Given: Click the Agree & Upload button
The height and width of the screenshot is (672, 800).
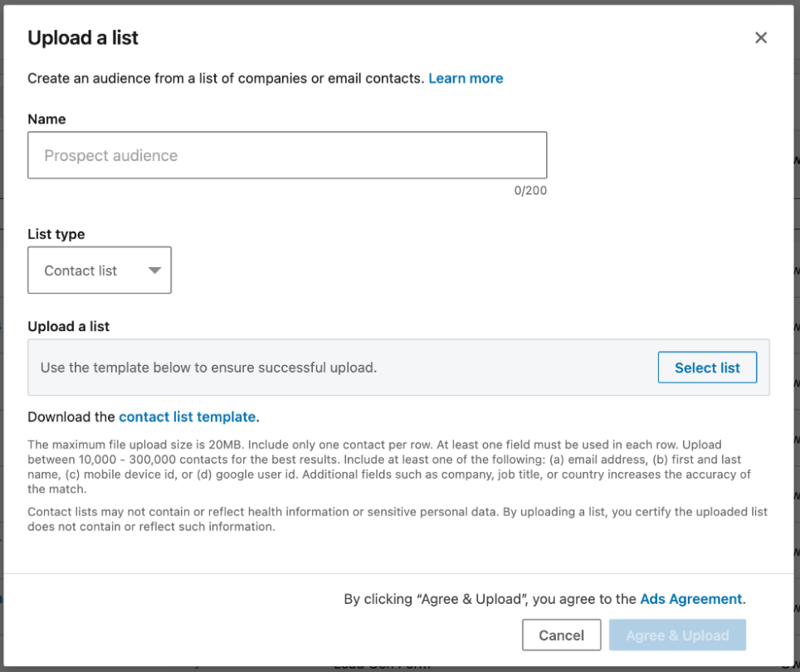Looking at the screenshot, I should [x=677, y=635].
